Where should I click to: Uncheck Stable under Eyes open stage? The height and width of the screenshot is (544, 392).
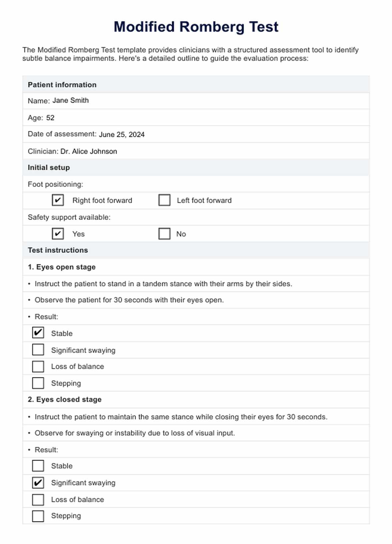coord(38,333)
